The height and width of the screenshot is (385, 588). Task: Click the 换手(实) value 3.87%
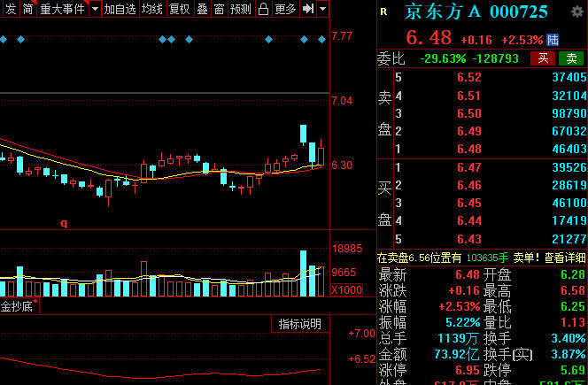(x=569, y=354)
